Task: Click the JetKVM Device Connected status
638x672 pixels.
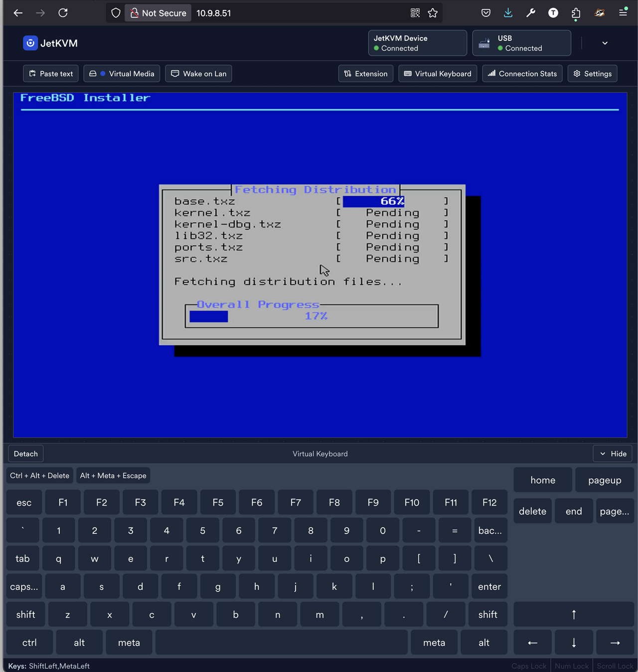Action: (x=417, y=43)
